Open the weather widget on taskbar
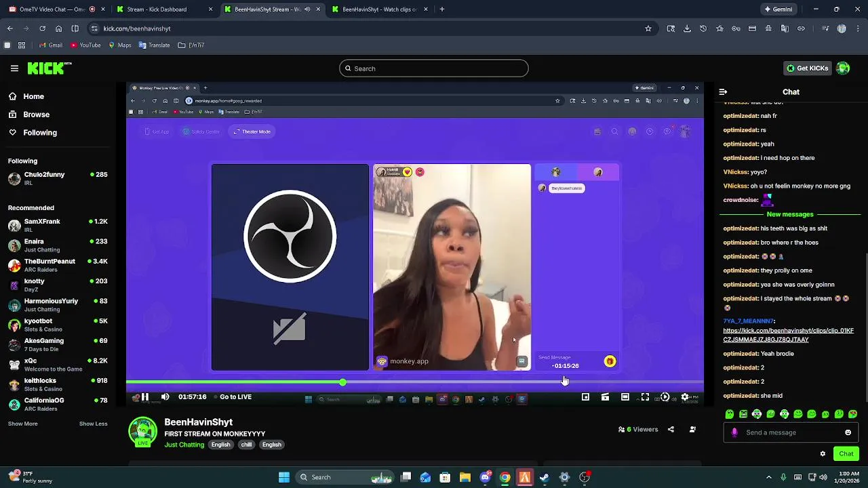Screen dimensions: 868x488 click(28, 477)
